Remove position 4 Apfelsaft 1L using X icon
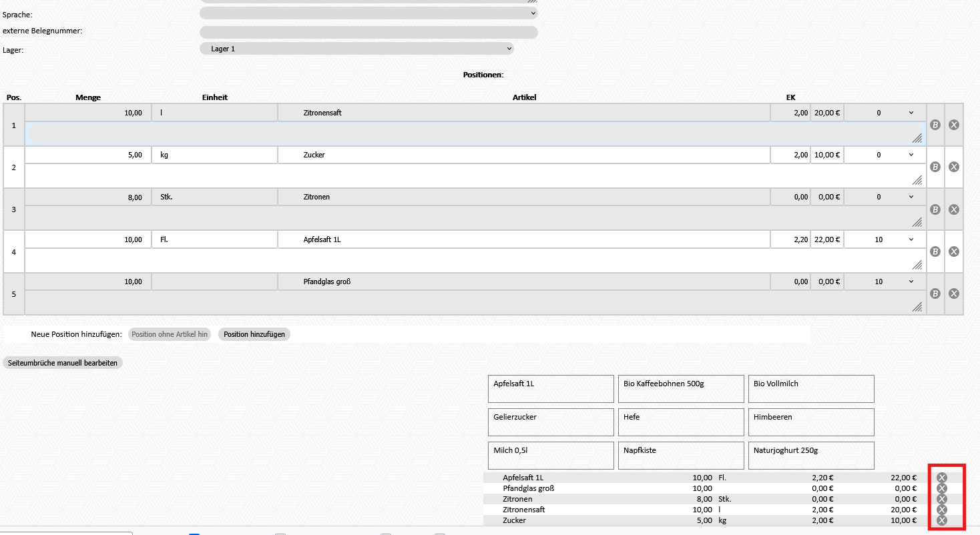 pyautogui.click(x=954, y=251)
